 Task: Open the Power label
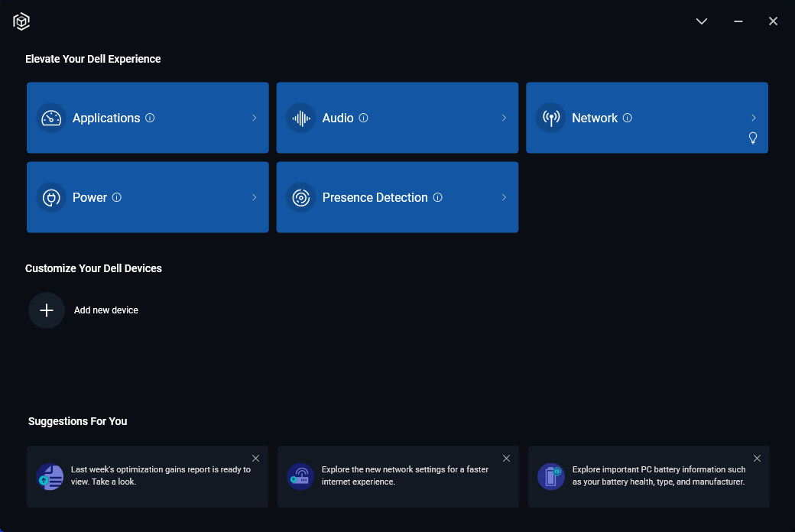[89, 197]
